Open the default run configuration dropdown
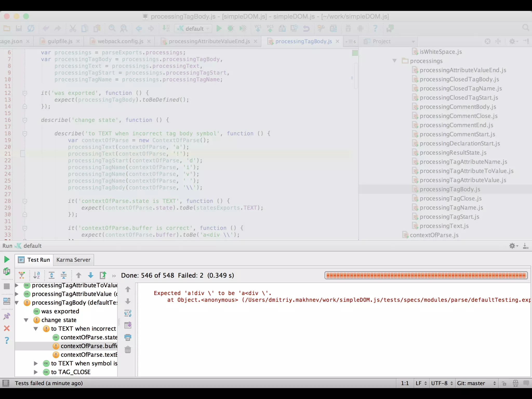 pos(194,29)
